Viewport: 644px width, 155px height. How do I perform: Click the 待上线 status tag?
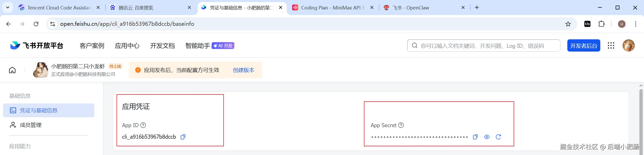[115, 66]
